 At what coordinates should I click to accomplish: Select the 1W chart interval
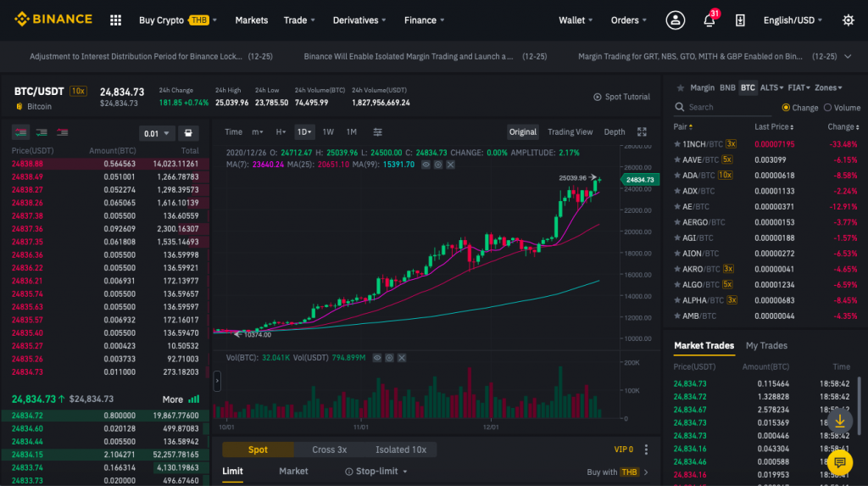click(328, 132)
